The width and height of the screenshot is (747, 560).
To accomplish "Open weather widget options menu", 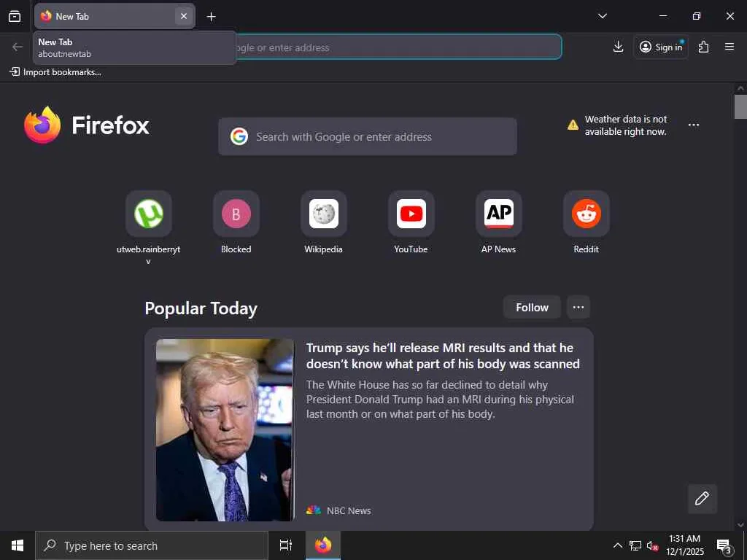I will click(694, 125).
